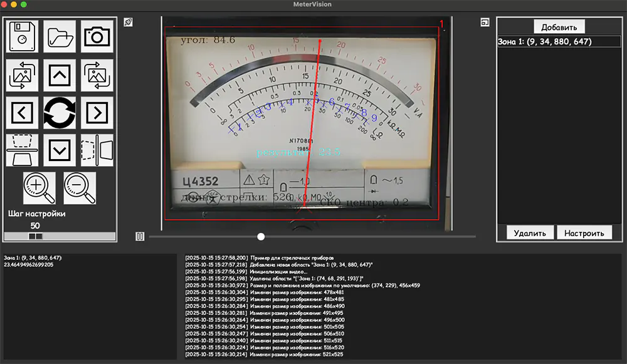Open zone settings with Настроить

tap(584, 233)
